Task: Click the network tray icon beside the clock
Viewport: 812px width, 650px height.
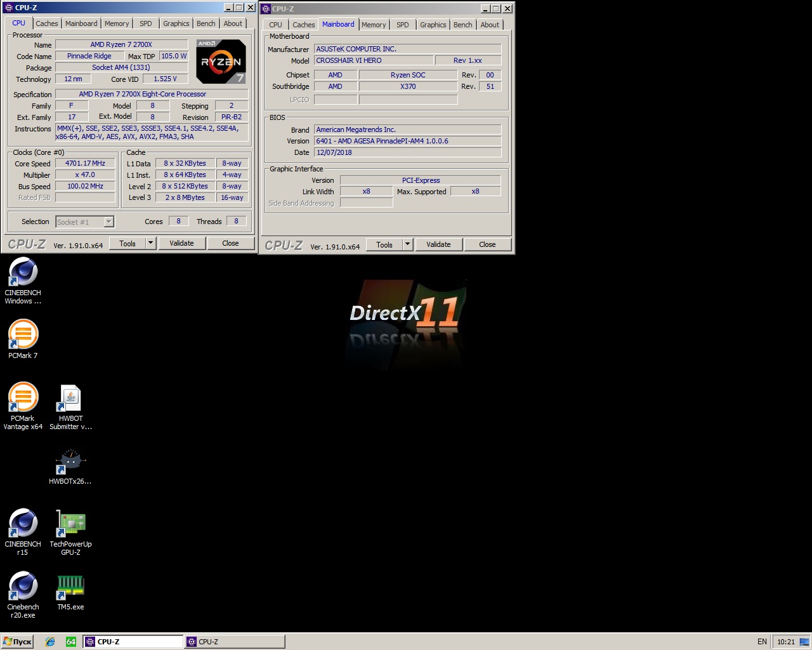Action: [804, 642]
